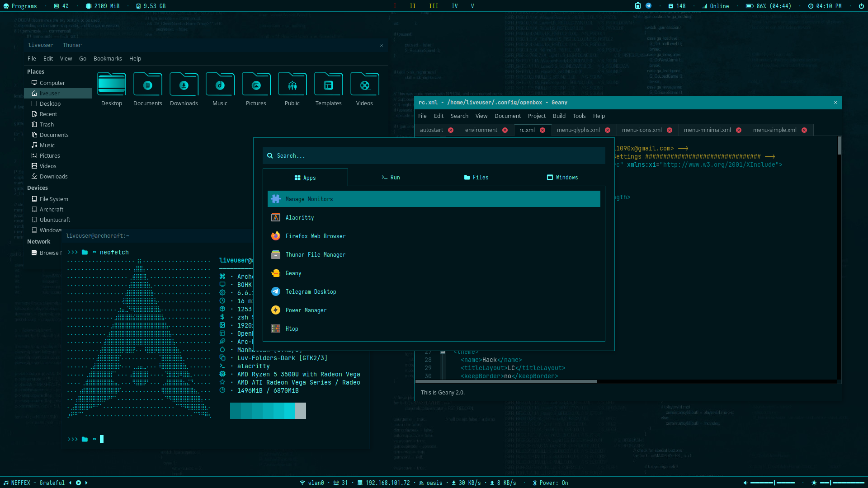Switch to the Files tab in launcher
Image resolution: width=868 pixels, height=488 pixels.
[x=476, y=177]
